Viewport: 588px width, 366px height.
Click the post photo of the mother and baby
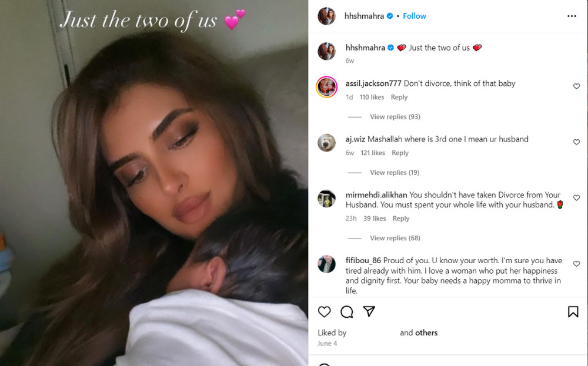tap(154, 183)
